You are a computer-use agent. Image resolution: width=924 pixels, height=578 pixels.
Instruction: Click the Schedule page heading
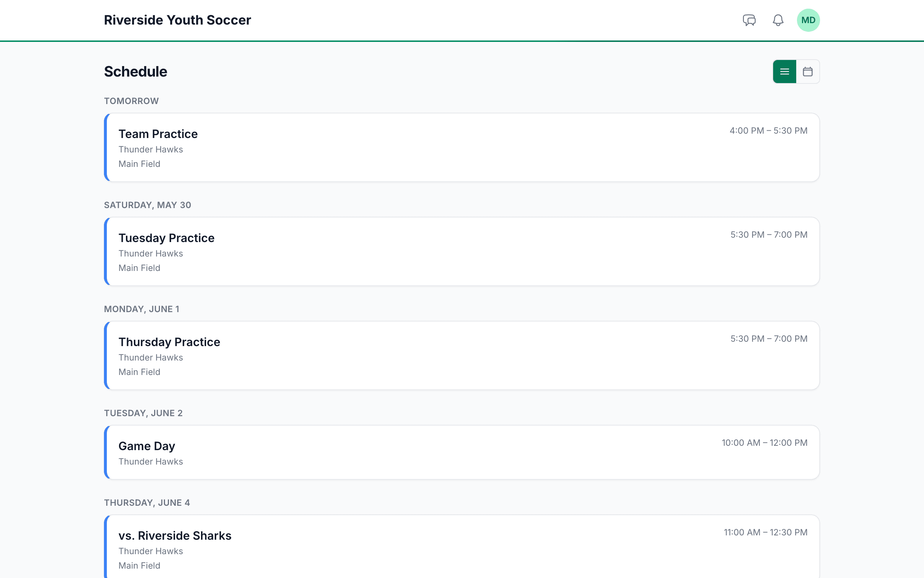coord(136,72)
